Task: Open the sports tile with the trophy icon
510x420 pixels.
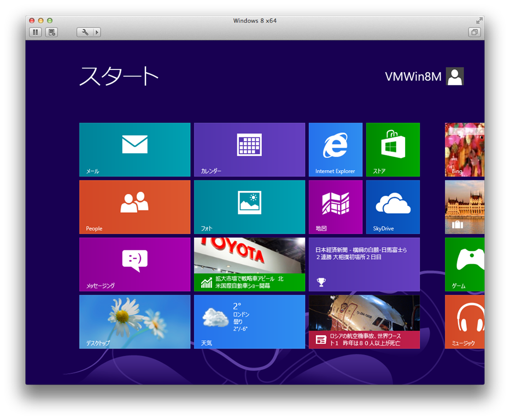Action: pos(364,265)
